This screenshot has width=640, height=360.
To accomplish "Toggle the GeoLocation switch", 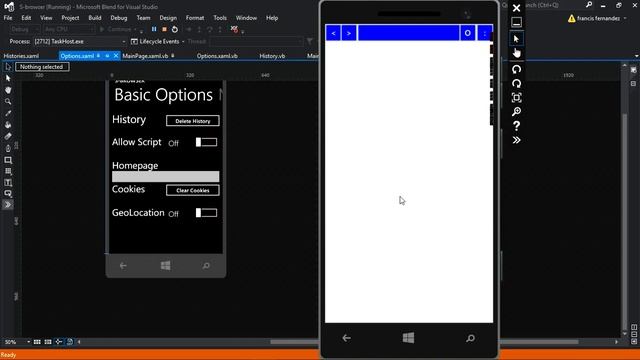I will 206,213.
